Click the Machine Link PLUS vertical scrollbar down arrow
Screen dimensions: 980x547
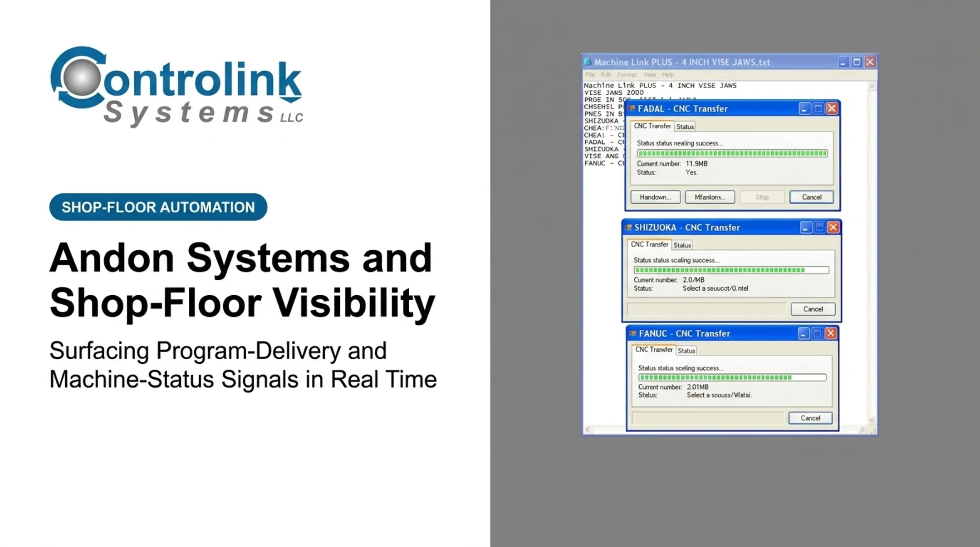click(x=872, y=420)
